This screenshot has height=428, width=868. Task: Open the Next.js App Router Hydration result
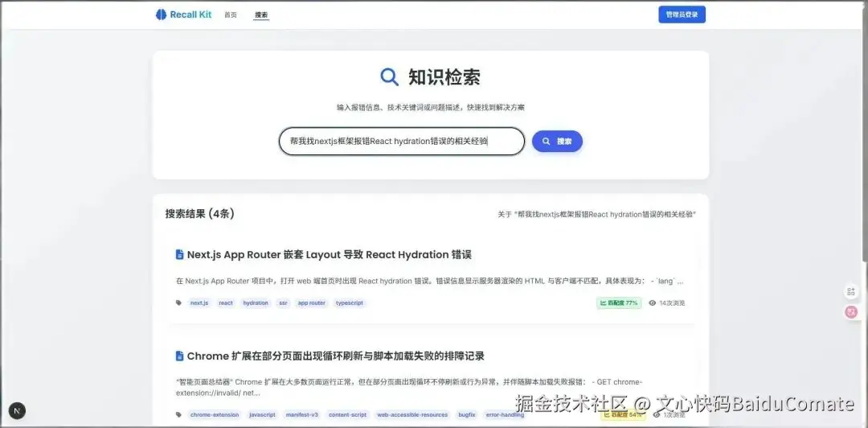coord(330,254)
